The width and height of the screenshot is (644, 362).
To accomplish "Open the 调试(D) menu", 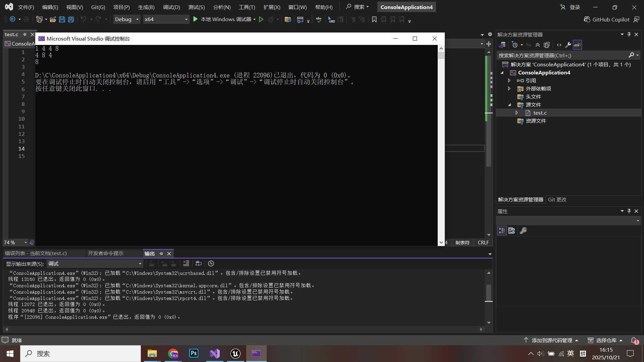I will pos(171,7).
